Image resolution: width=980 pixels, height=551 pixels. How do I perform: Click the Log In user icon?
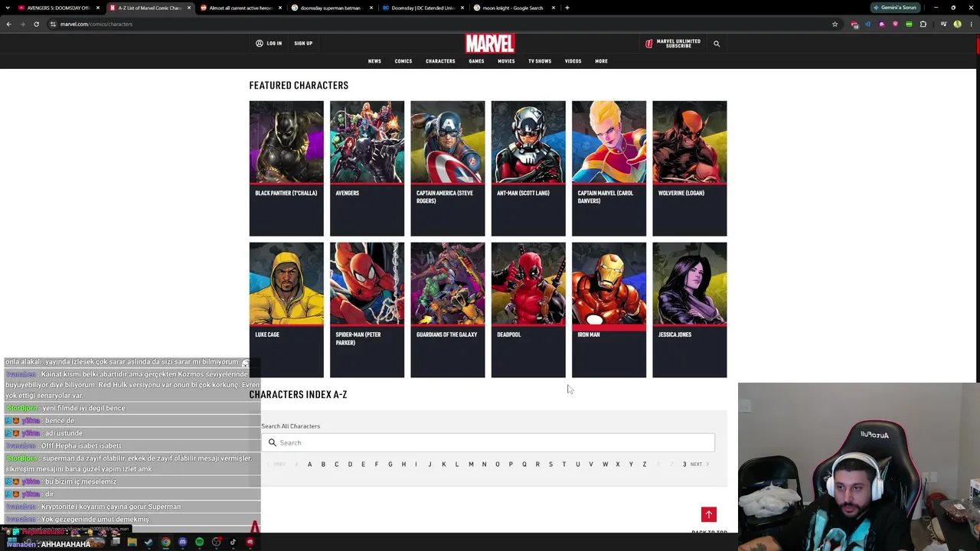(260, 44)
